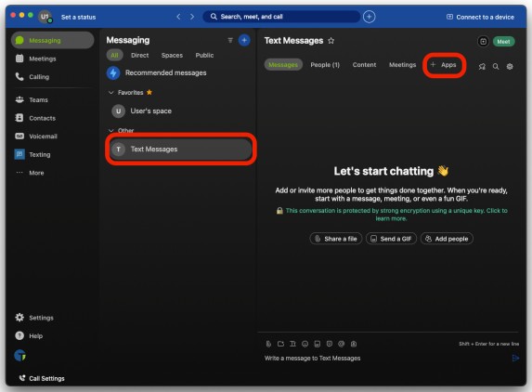The width and height of the screenshot is (532, 392).
Task: Open the Meetings calendar in the sidebar
Action: point(35,59)
